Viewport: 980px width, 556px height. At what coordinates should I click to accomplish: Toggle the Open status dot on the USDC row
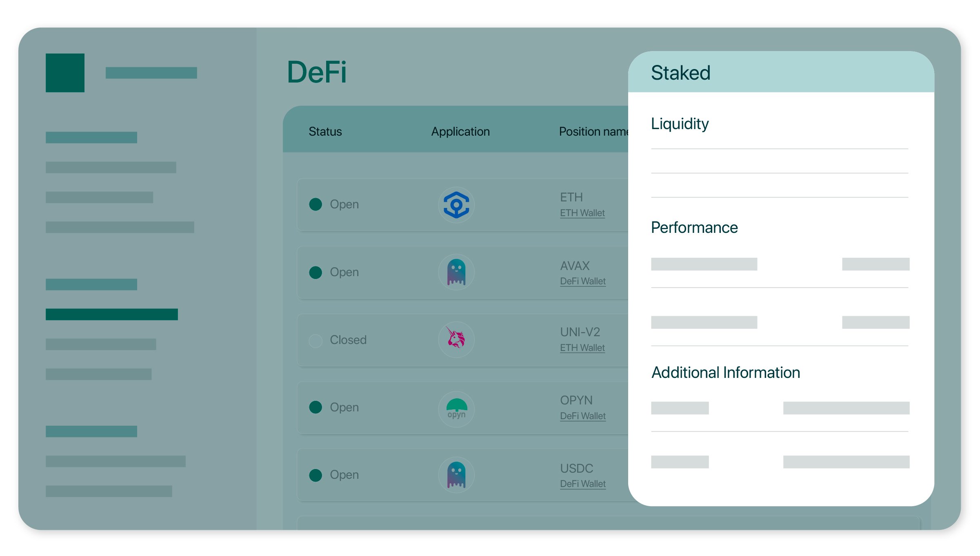click(316, 475)
